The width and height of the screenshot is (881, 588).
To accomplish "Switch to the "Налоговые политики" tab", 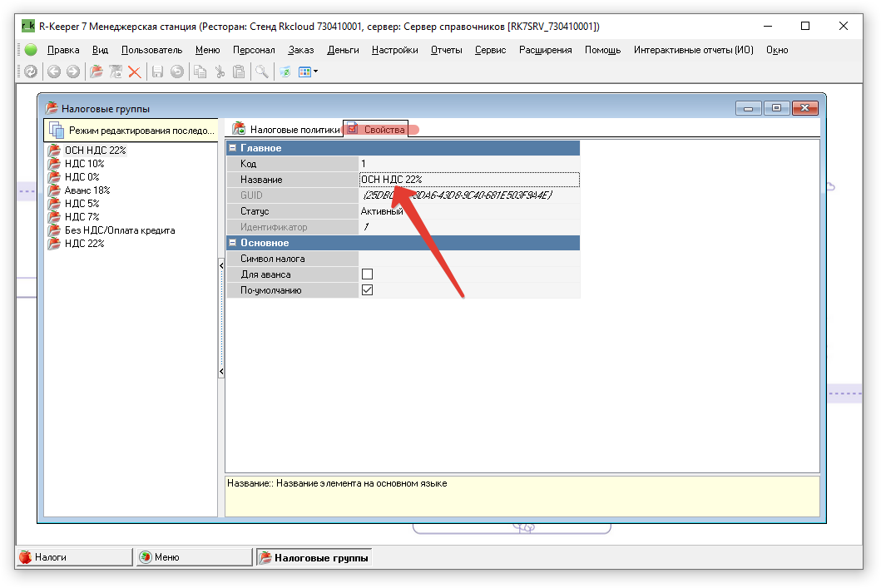I will tap(294, 130).
